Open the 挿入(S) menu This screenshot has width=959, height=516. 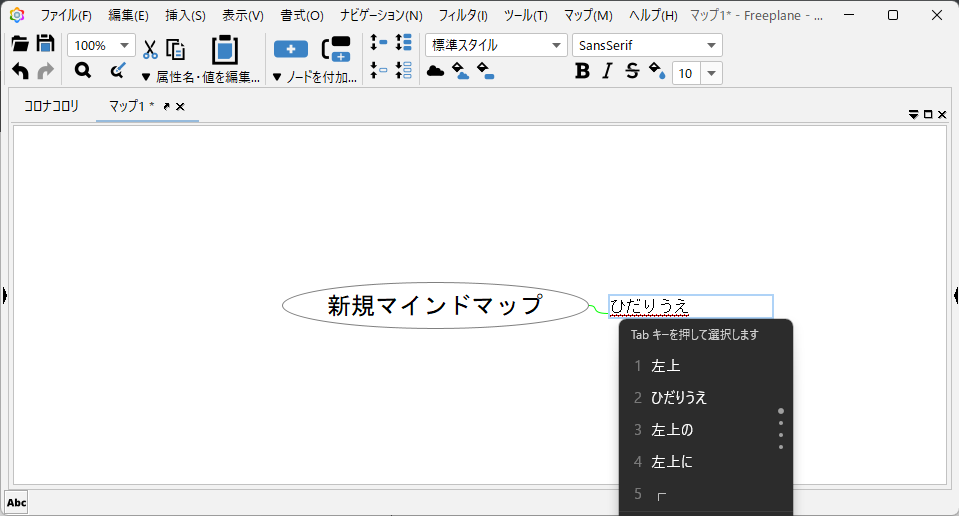pos(185,15)
